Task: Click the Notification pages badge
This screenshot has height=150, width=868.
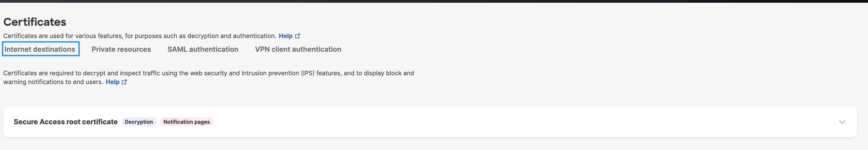Action: click(x=187, y=122)
